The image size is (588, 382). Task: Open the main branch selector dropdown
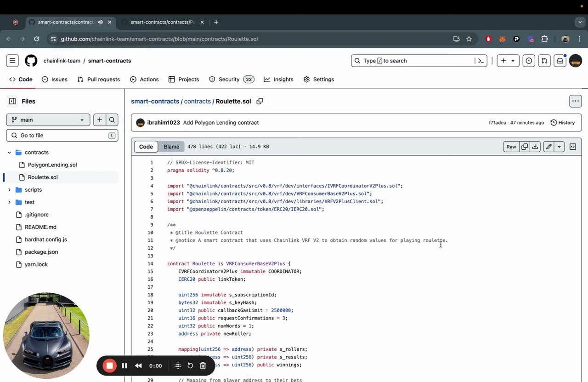(48, 120)
